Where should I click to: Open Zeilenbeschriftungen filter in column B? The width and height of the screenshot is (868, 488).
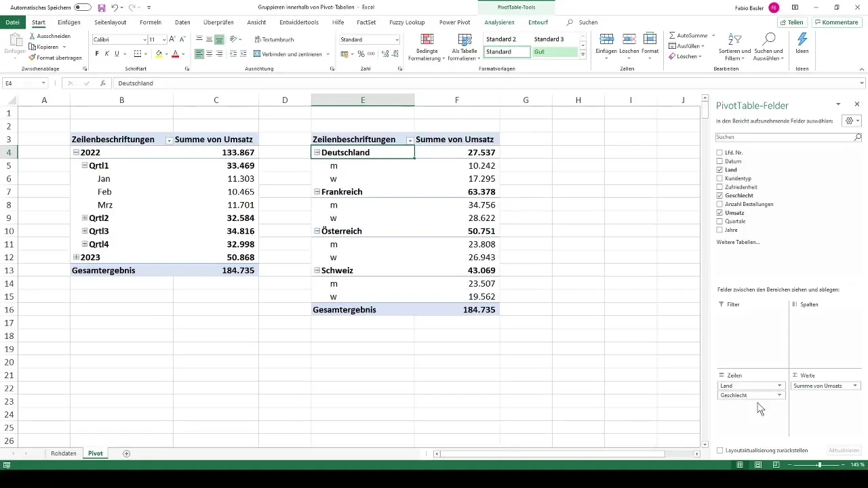click(x=168, y=140)
